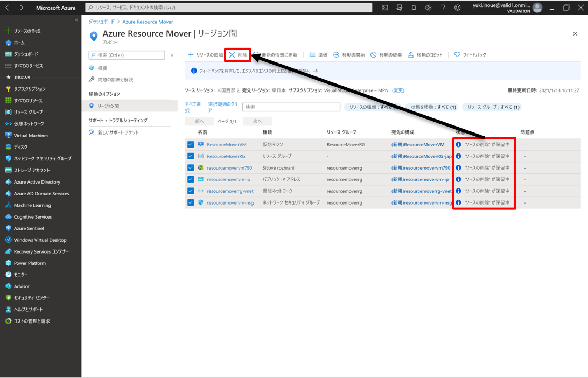Open Azure Sentinel icon in sidebar
588x378 pixels.
[x=8, y=228]
